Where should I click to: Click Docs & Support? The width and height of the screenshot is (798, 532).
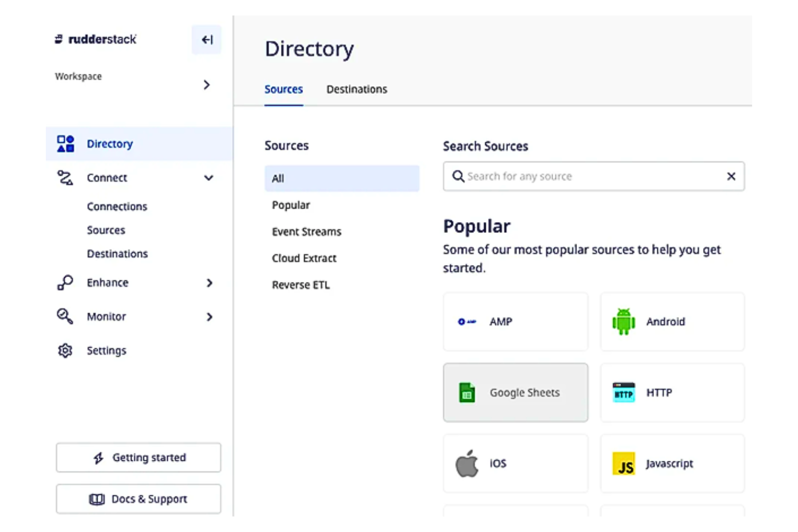138,499
